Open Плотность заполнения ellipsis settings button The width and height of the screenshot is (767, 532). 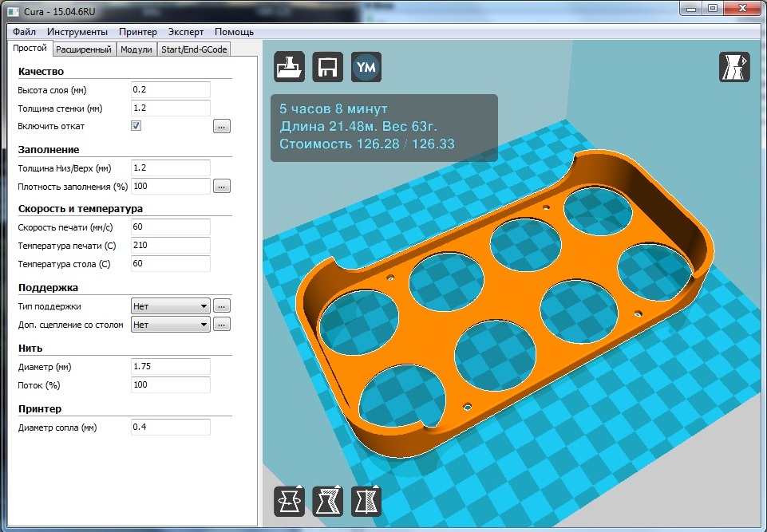point(222,187)
